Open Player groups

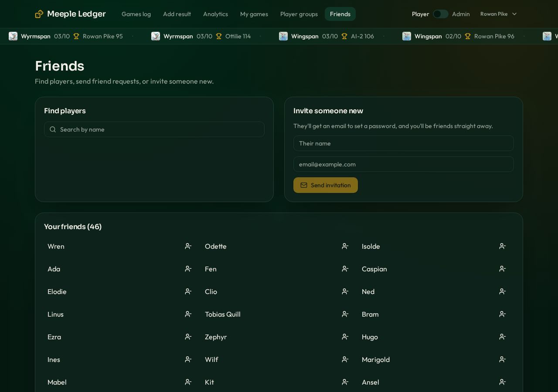[299, 14]
